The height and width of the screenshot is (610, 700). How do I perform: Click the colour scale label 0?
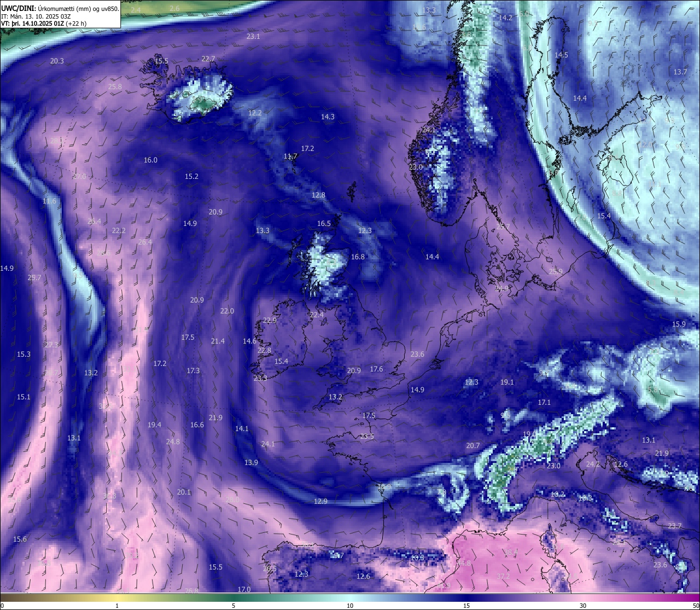[2, 606]
